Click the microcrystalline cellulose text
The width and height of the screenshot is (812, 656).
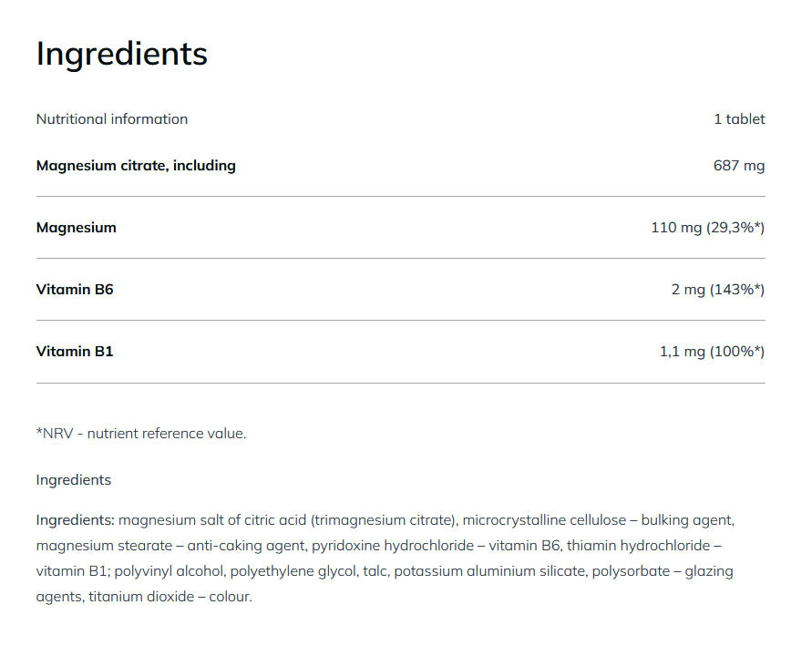[544, 520]
